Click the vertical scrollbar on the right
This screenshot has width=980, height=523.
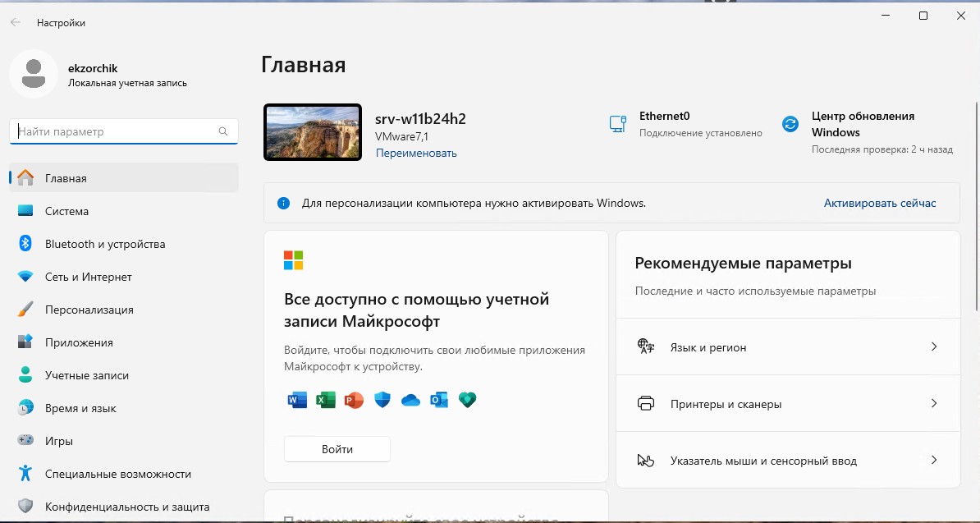pos(977,206)
